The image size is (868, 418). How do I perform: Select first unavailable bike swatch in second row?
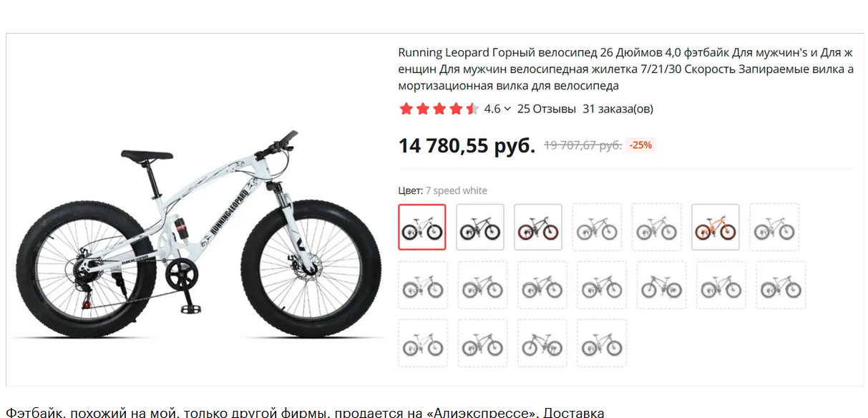422,285
